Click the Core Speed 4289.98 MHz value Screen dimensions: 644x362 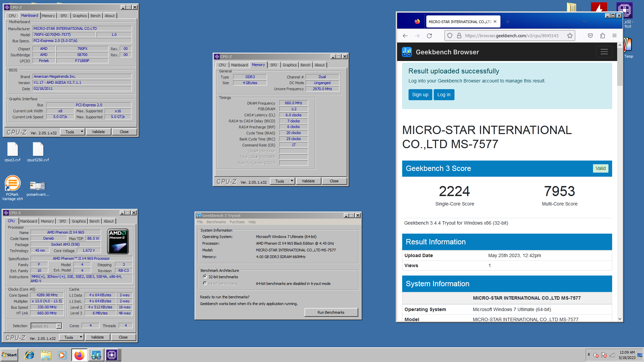(x=47, y=295)
